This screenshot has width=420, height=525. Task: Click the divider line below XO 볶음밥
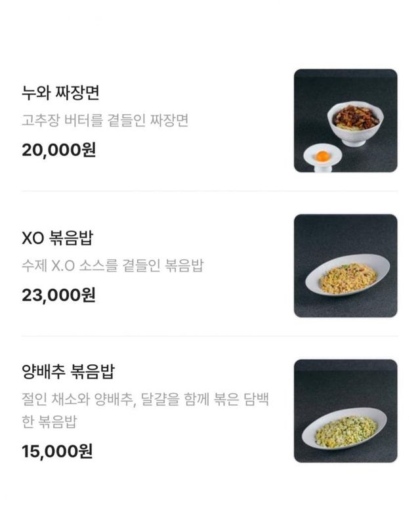pos(209,336)
